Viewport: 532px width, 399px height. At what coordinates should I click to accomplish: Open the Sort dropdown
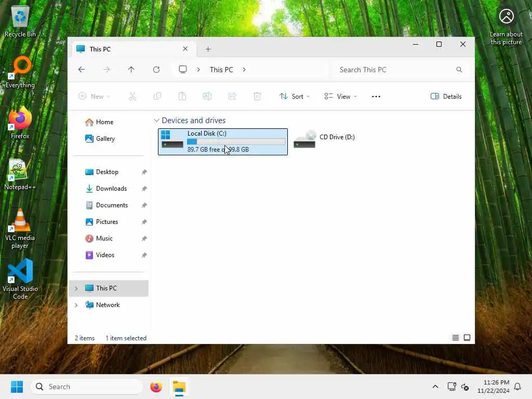click(294, 96)
